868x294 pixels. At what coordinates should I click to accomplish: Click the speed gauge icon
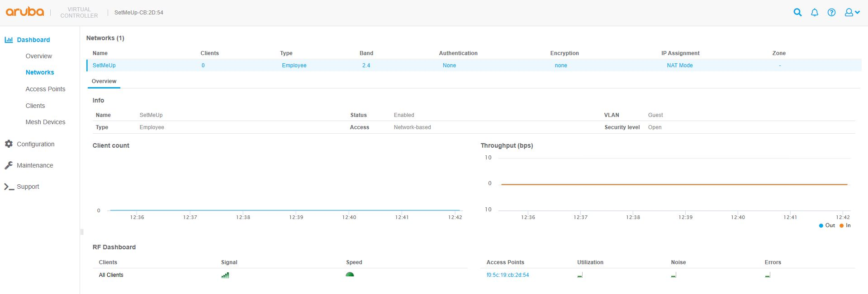pos(350,274)
